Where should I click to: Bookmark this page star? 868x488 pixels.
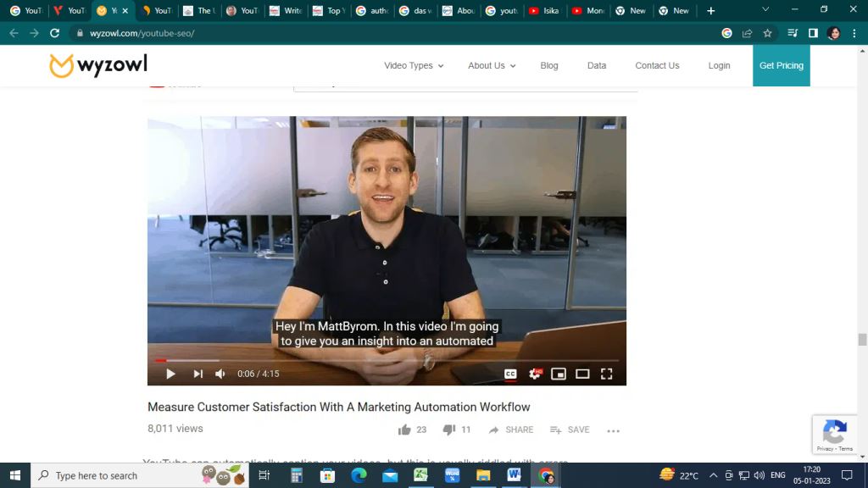pos(768,33)
